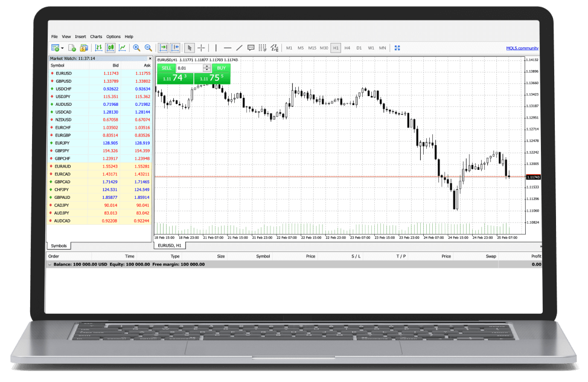This screenshot has height=382, width=588.
Task: Select the arrow cursor tool
Action: pos(190,48)
